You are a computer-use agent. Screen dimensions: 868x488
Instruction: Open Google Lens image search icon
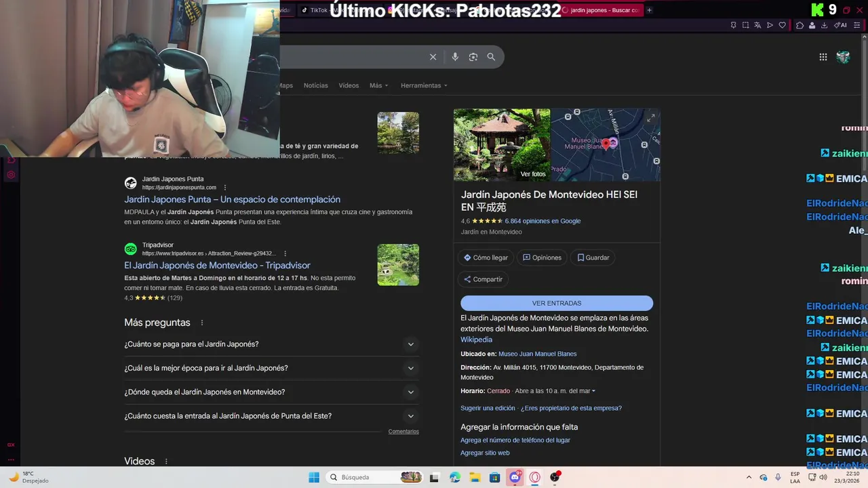pos(473,57)
